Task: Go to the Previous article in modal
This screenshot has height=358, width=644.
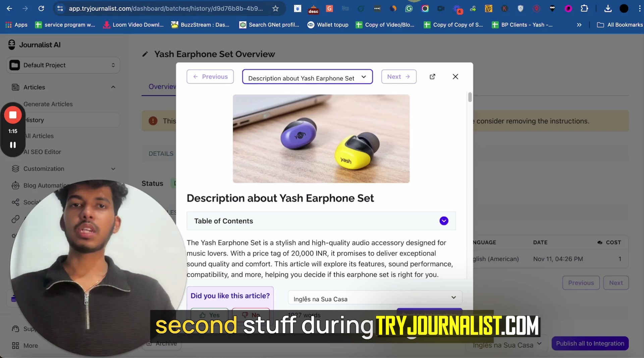Action: click(210, 77)
